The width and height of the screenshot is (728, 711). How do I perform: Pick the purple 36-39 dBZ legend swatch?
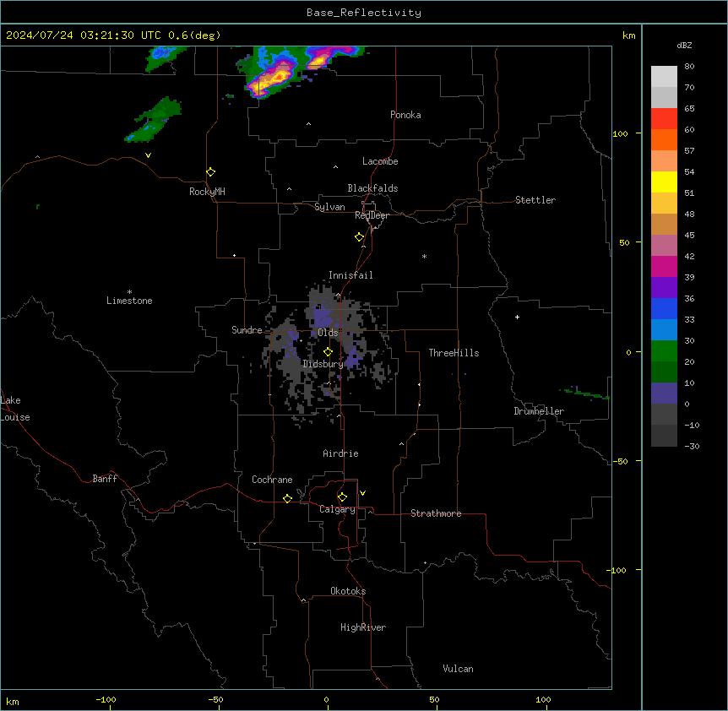click(x=664, y=288)
